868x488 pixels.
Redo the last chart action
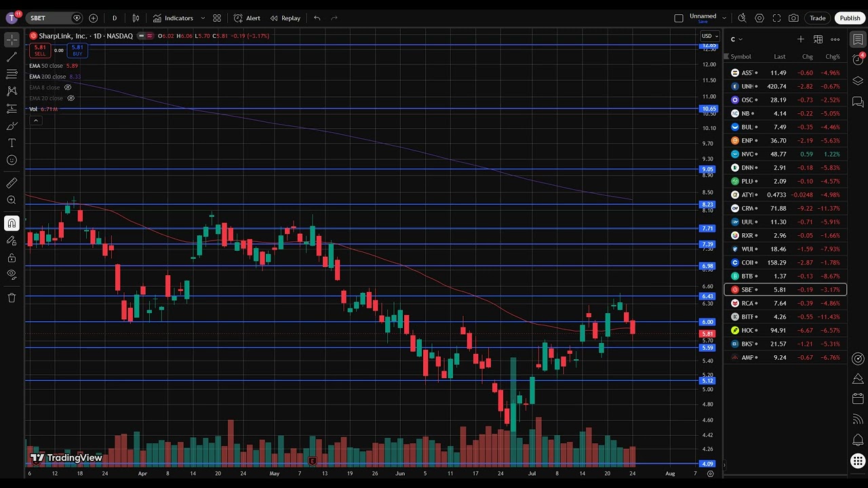tap(334, 18)
